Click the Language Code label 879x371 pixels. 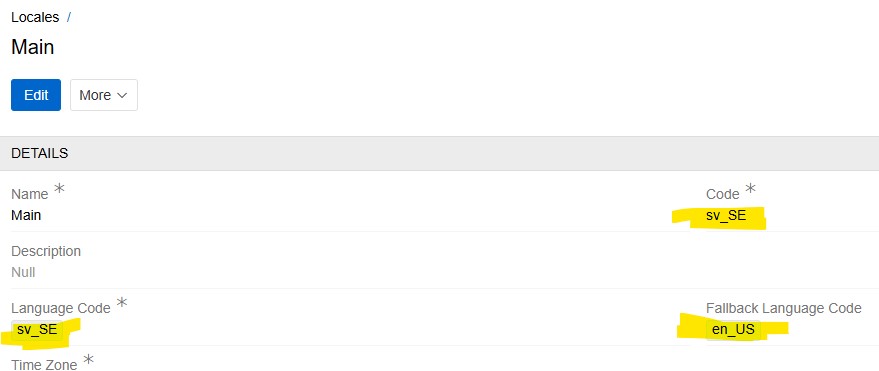click(61, 308)
